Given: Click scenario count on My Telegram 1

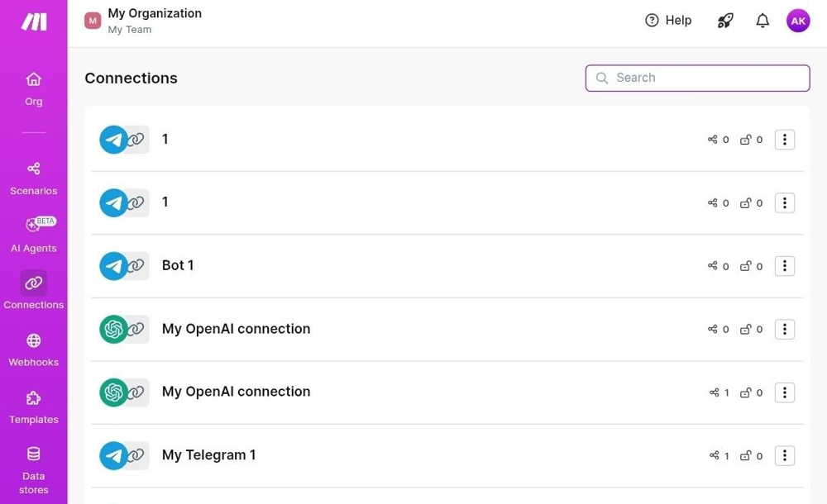Looking at the screenshot, I should (719, 456).
